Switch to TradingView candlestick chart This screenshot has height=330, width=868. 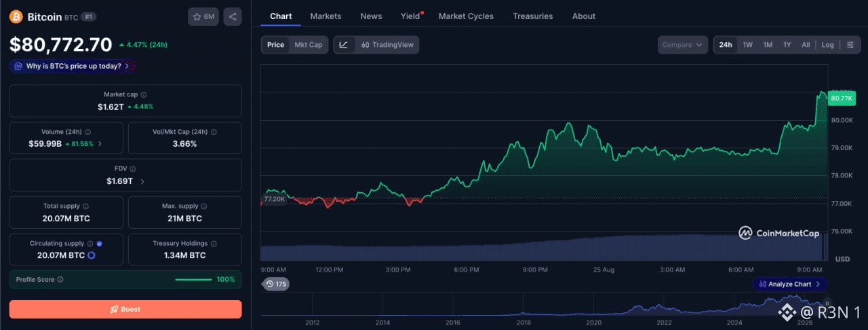pos(387,45)
